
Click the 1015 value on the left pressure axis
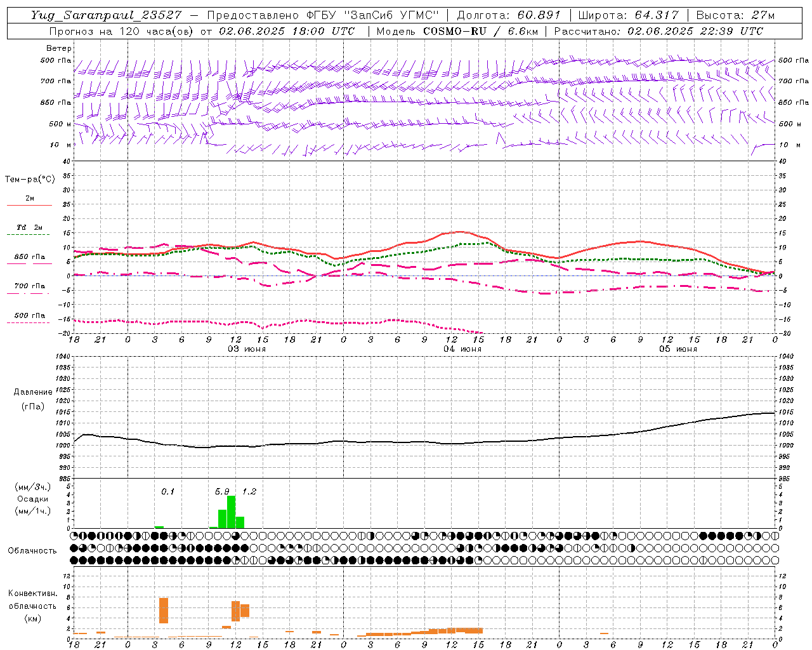(62, 412)
